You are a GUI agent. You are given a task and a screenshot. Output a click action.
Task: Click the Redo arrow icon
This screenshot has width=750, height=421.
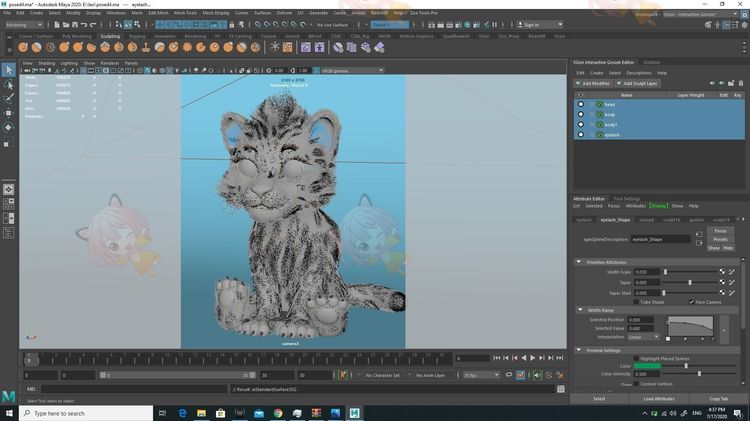point(93,24)
